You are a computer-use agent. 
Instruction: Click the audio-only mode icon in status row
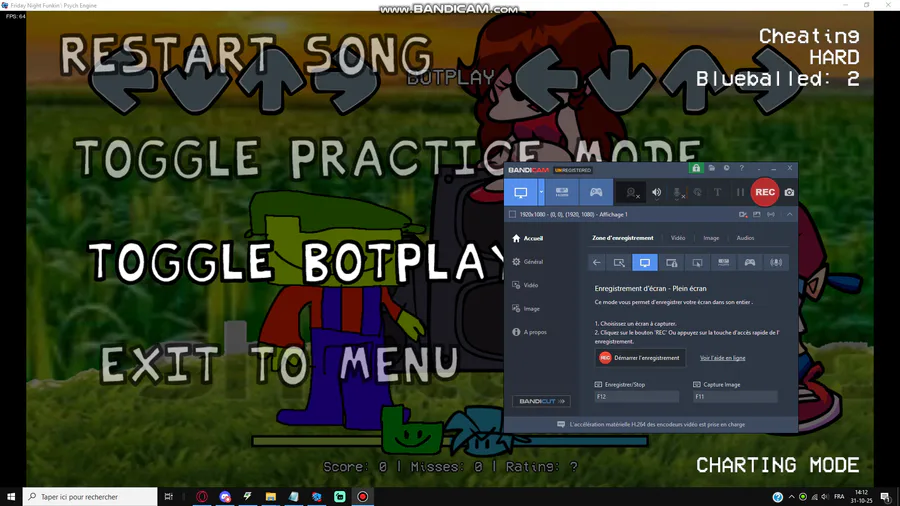coord(771,215)
